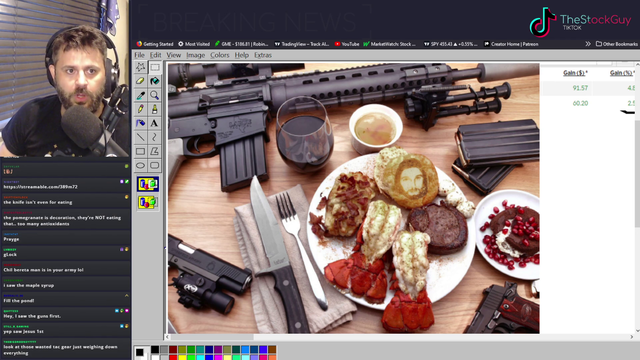Choose the Airbrush spray tool

pyautogui.click(x=140, y=123)
